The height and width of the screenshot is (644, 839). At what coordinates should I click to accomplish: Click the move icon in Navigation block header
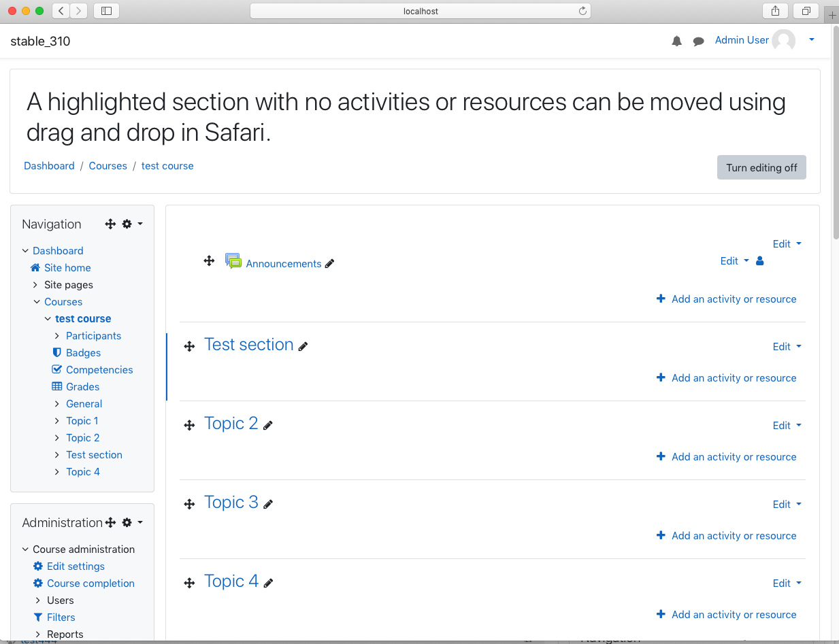coord(110,224)
